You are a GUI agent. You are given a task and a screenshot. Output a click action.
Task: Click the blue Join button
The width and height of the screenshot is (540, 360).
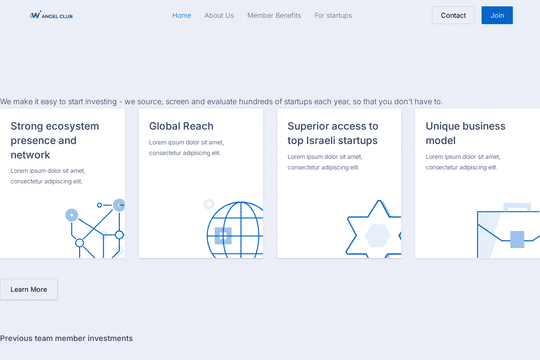point(497,15)
